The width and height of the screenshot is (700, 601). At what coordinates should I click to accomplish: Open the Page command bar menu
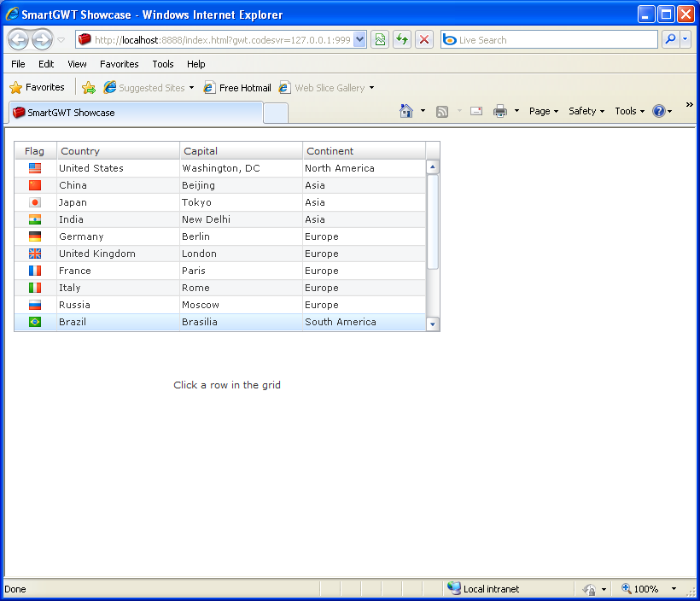coord(544,111)
